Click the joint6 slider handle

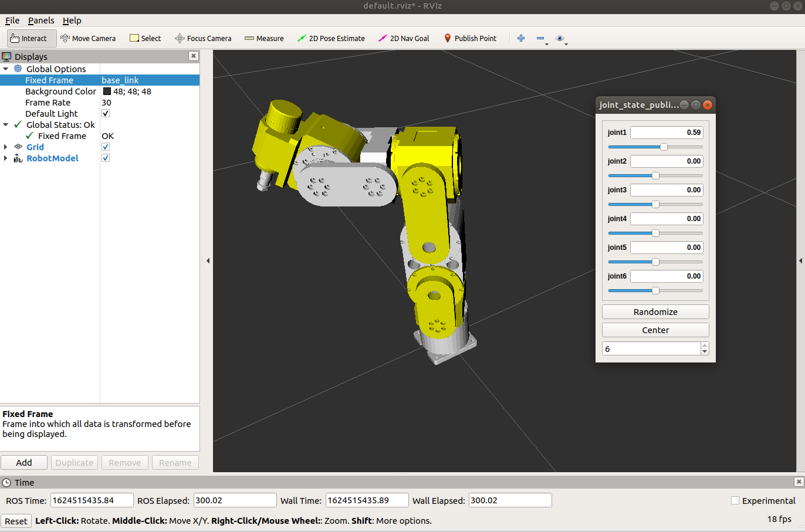655,290
